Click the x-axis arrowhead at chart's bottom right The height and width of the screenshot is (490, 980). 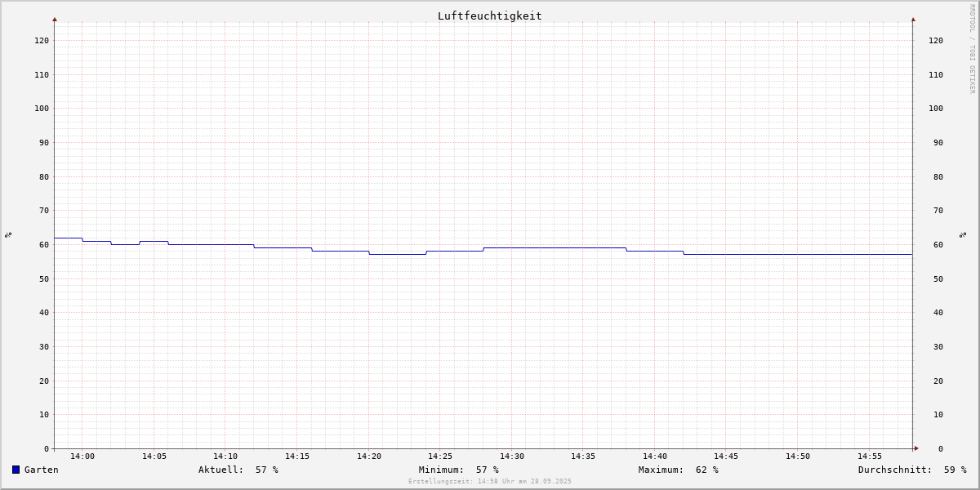click(916, 448)
